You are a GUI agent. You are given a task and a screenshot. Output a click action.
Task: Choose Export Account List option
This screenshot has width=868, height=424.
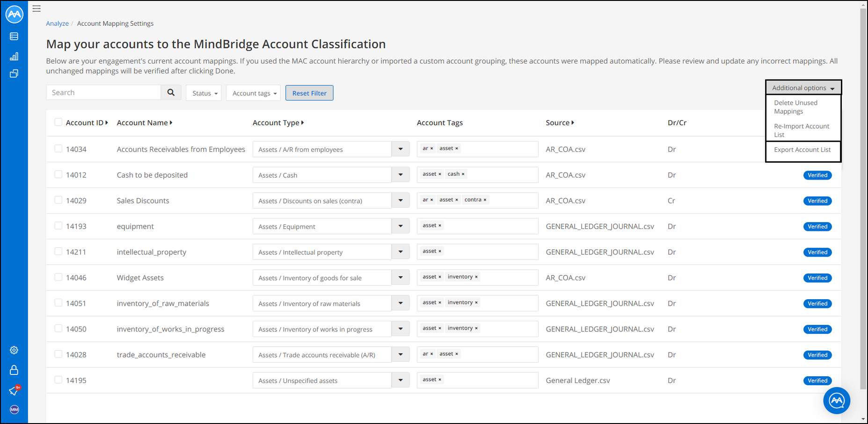coord(802,150)
